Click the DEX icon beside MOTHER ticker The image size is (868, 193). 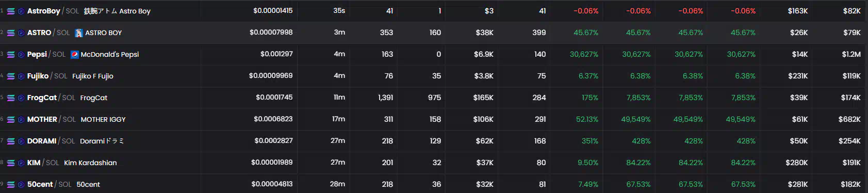(x=21, y=119)
